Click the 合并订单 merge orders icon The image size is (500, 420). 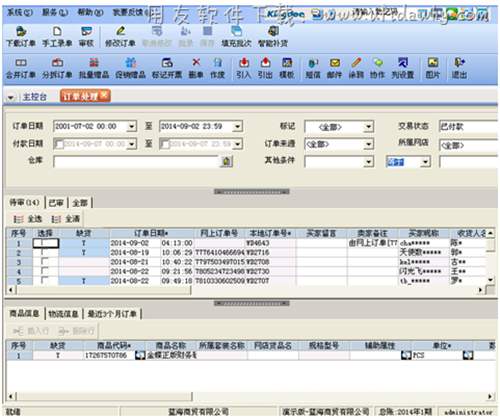pyautogui.click(x=21, y=63)
